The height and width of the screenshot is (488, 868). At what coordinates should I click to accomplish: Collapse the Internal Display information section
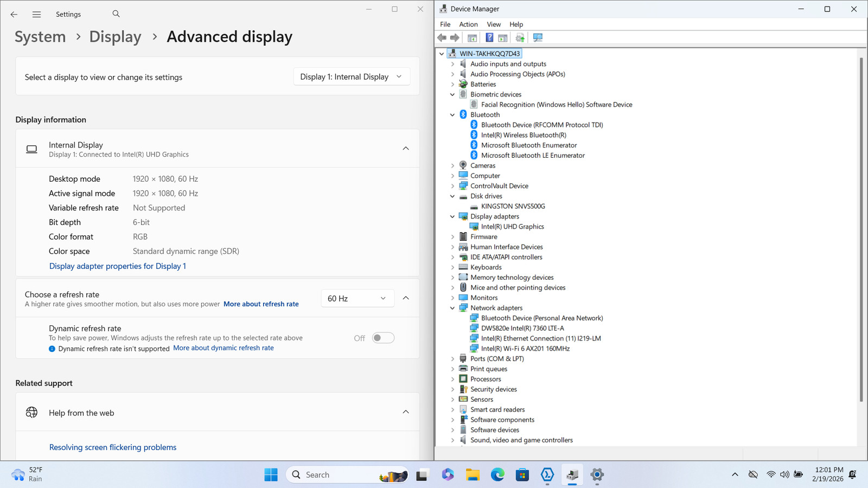pyautogui.click(x=406, y=149)
